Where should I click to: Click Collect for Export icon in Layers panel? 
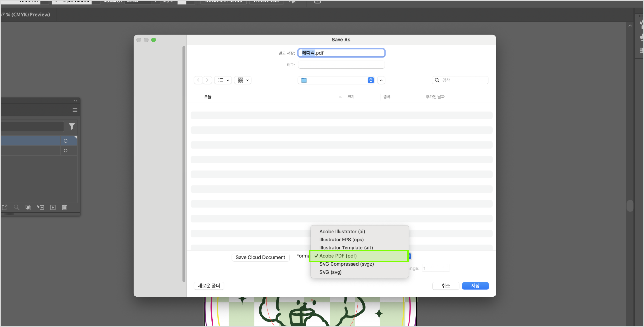click(4, 207)
